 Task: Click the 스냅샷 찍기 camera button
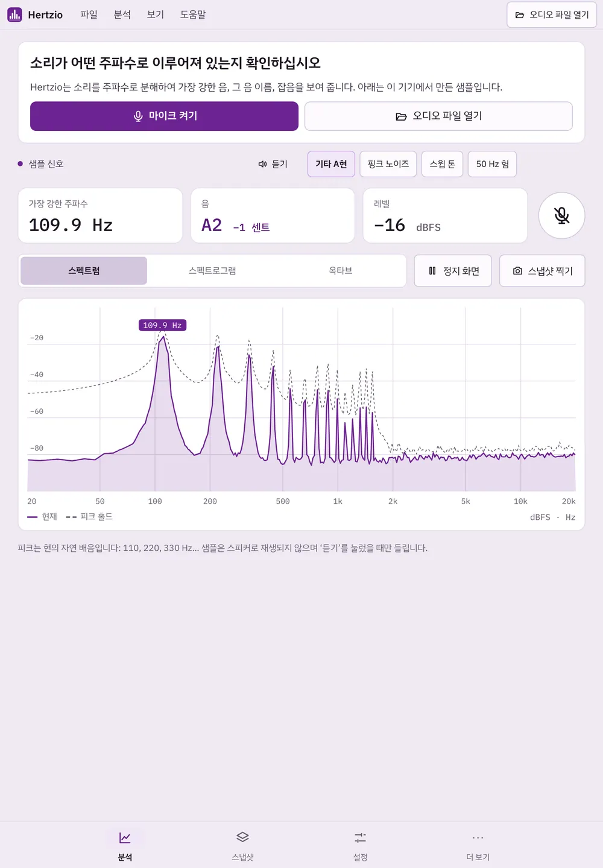coord(542,271)
